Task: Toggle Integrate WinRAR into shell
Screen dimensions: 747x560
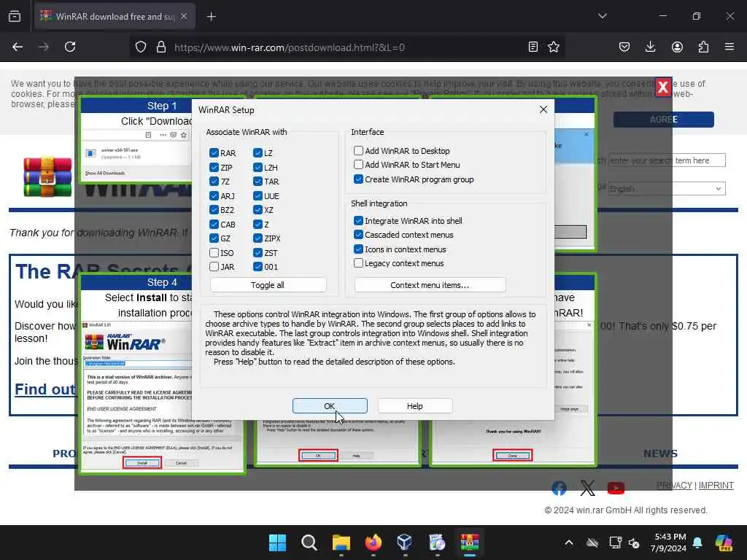Action: click(358, 220)
